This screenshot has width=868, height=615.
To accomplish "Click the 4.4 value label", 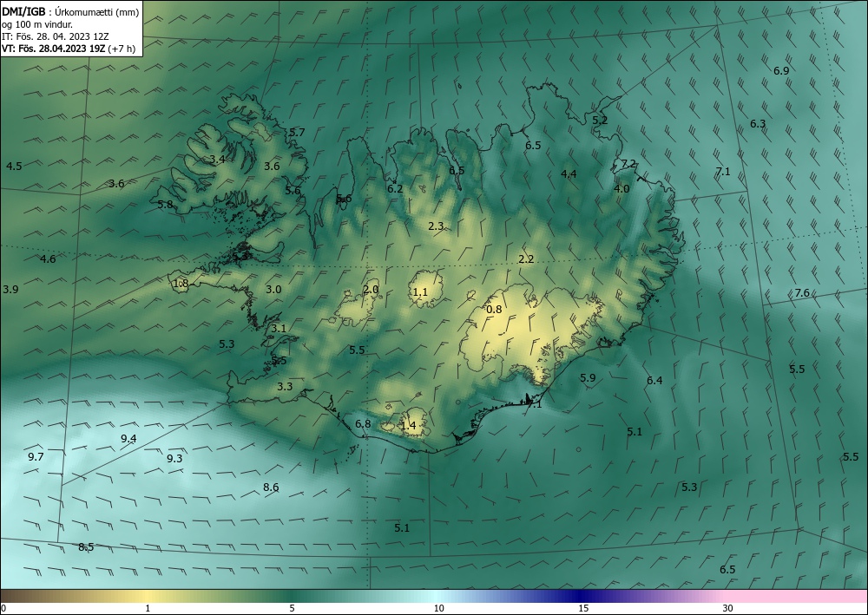I will click(569, 173).
